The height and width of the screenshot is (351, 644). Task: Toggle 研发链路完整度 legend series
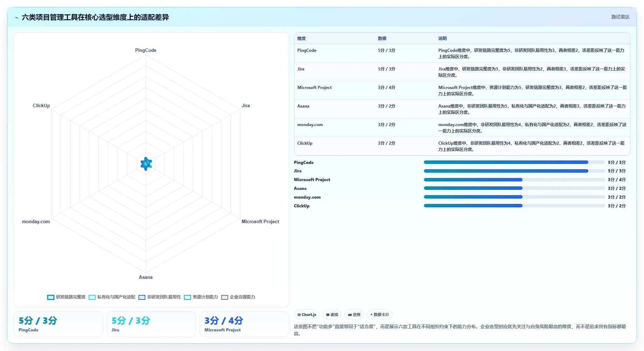click(x=66, y=297)
